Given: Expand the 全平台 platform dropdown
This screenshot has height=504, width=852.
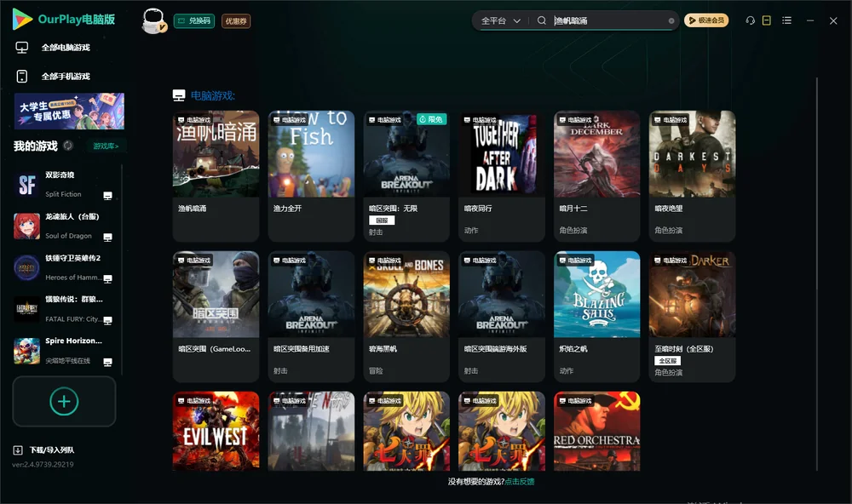Looking at the screenshot, I should 500,20.
